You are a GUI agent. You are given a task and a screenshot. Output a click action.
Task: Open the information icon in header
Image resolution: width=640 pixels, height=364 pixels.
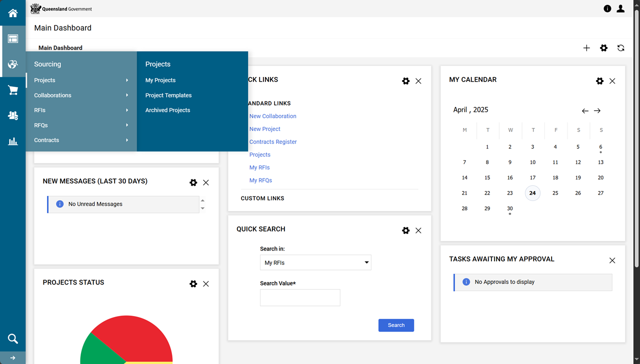607,8
